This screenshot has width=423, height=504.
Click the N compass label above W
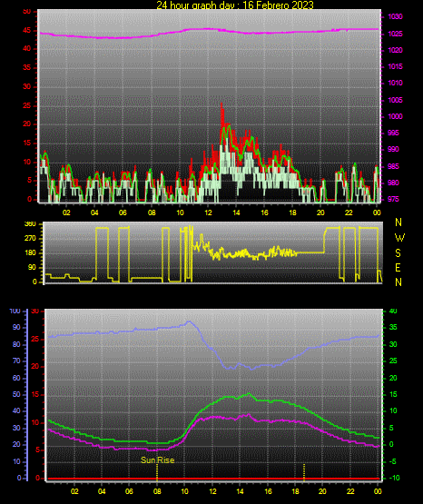coord(398,222)
